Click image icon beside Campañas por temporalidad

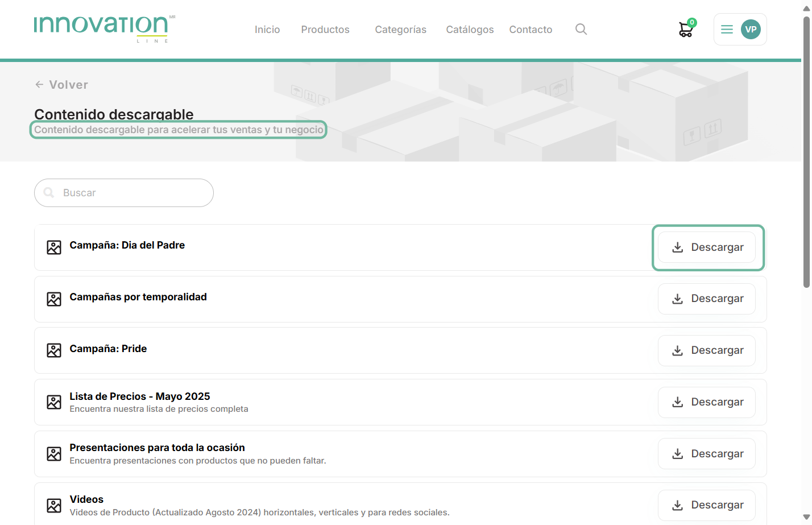(54, 299)
